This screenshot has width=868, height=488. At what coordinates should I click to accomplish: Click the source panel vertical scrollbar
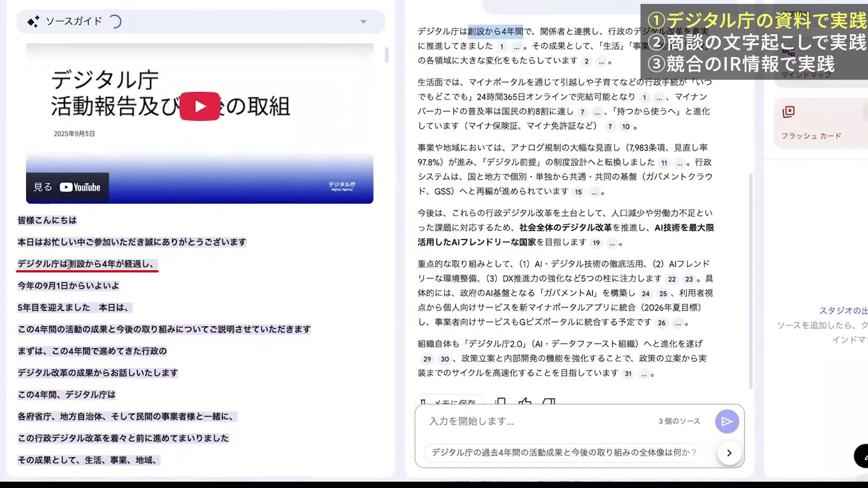[387, 55]
